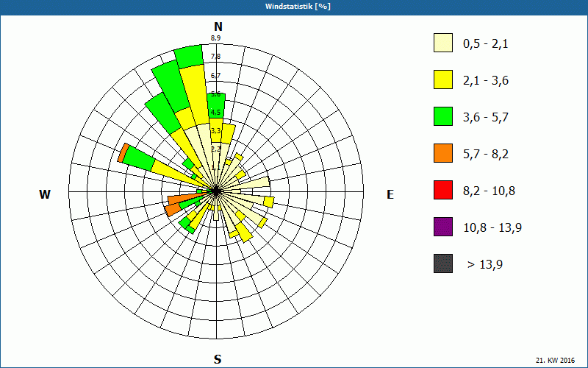588x368 pixels.
Task: Click the legend label "3,6 - 5,7"
Action: coord(486,118)
